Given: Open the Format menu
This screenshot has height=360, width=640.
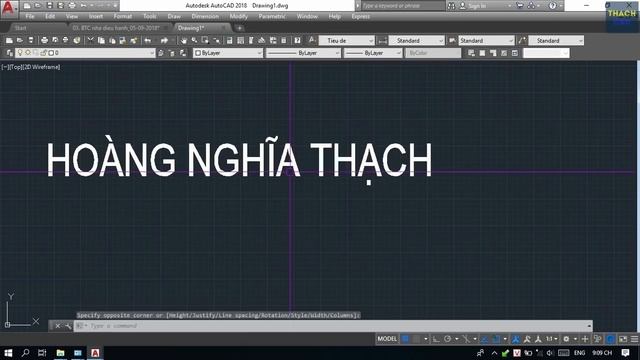Looking at the screenshot, I should (122, 16).
